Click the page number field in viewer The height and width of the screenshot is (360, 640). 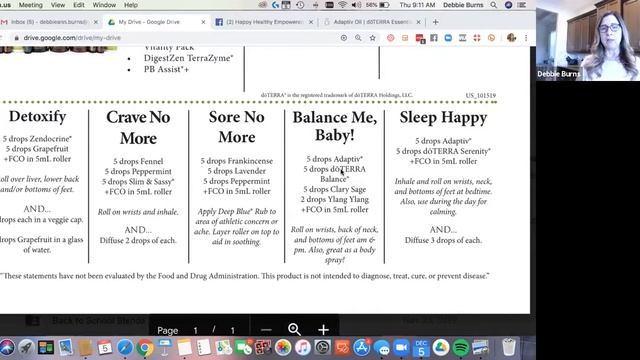(x=196, y=330)
